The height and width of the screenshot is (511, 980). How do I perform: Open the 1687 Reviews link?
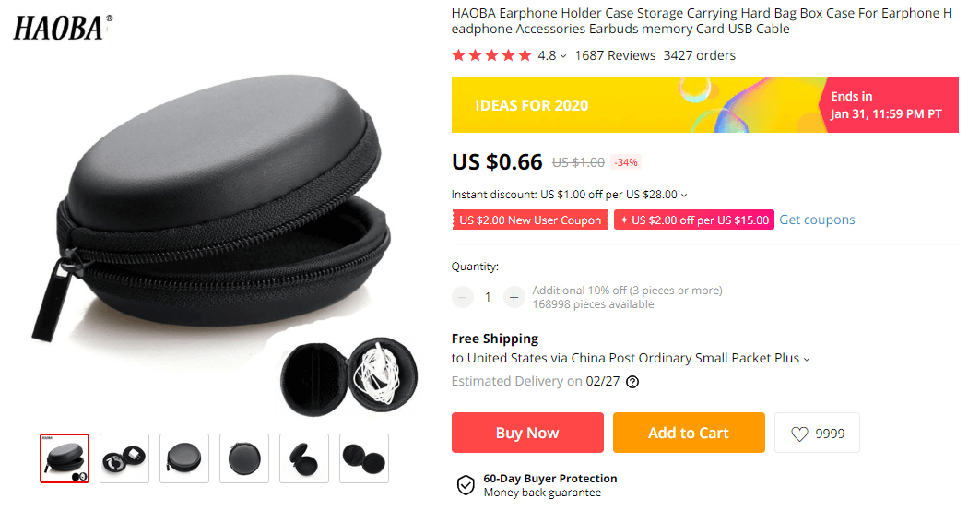615,55
